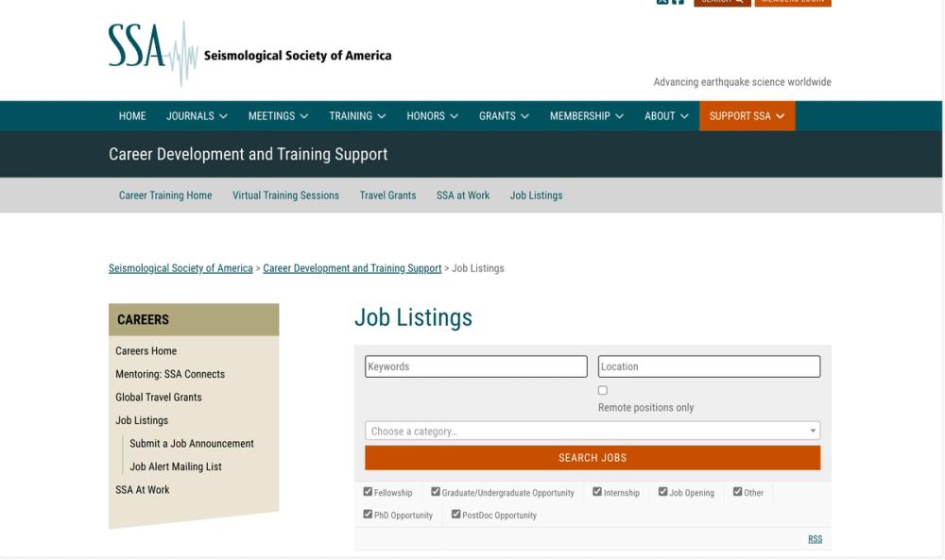The image size is (945, 560).
Task: Open the Choose a category dropdown
Action: (593, 431)
